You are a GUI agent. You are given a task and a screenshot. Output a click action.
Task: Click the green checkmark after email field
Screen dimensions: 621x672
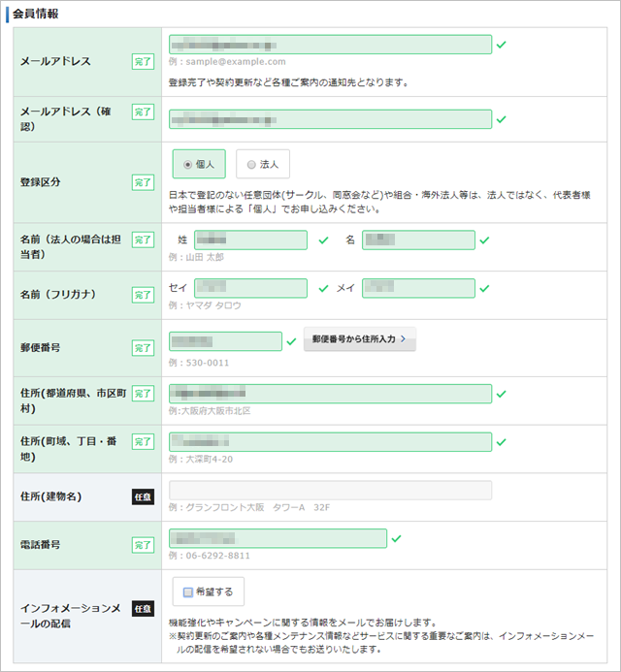501,45
